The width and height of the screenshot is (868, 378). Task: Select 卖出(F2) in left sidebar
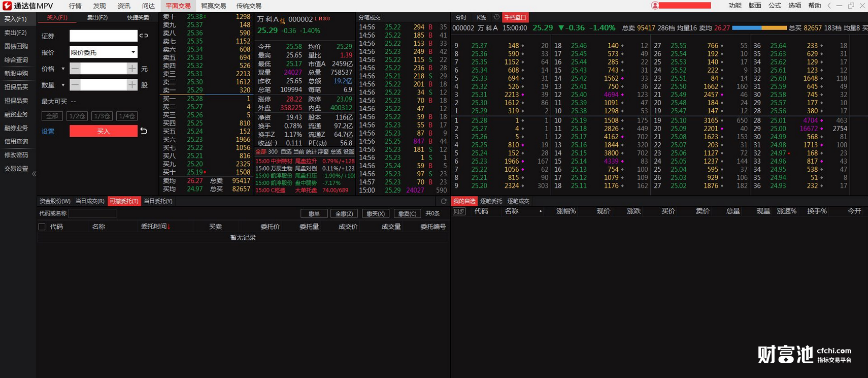tap(16, 33)
